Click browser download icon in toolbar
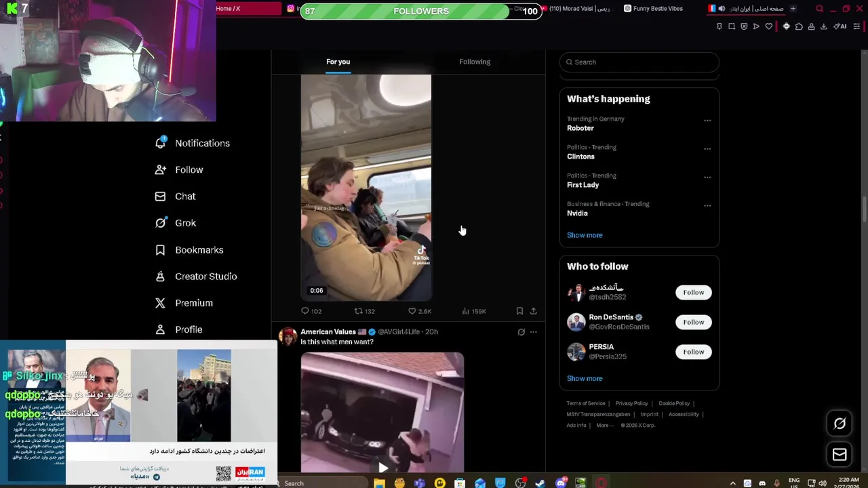Viewport: 868px width, 488px height. [x=824, y=26]
